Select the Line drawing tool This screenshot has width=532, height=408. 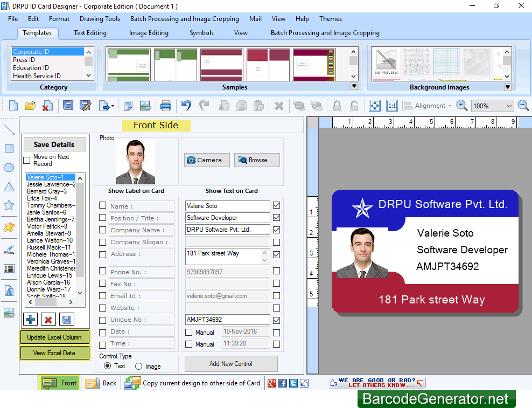9,129
